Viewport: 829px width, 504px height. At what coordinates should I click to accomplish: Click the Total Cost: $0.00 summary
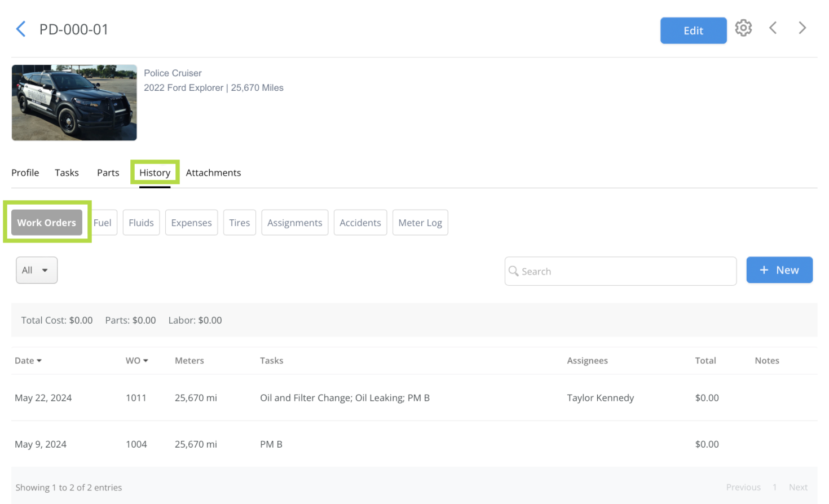click(x=57, y=320)
